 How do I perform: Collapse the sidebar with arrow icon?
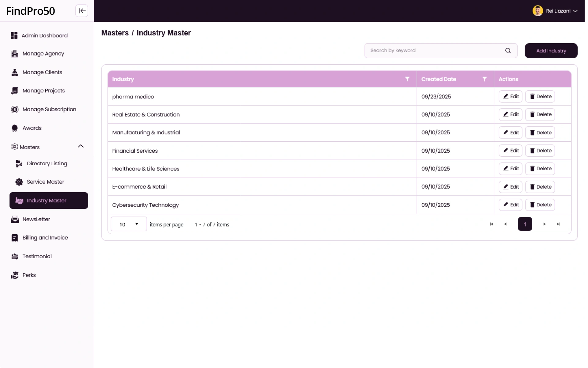pyautogui.click(x=82, y=11)
